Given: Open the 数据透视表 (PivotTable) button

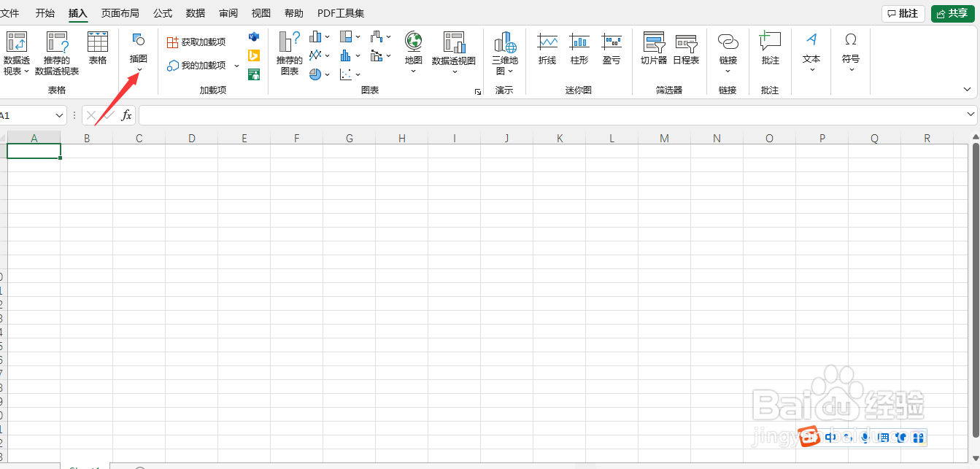Looking at the screenshot, I should (16, 54).
